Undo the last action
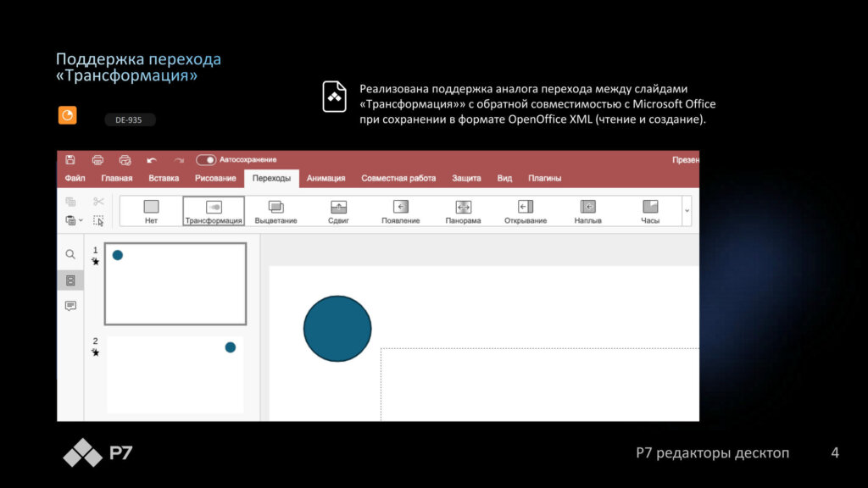Screen dimensions: 868x488 (x=152, y=160)
